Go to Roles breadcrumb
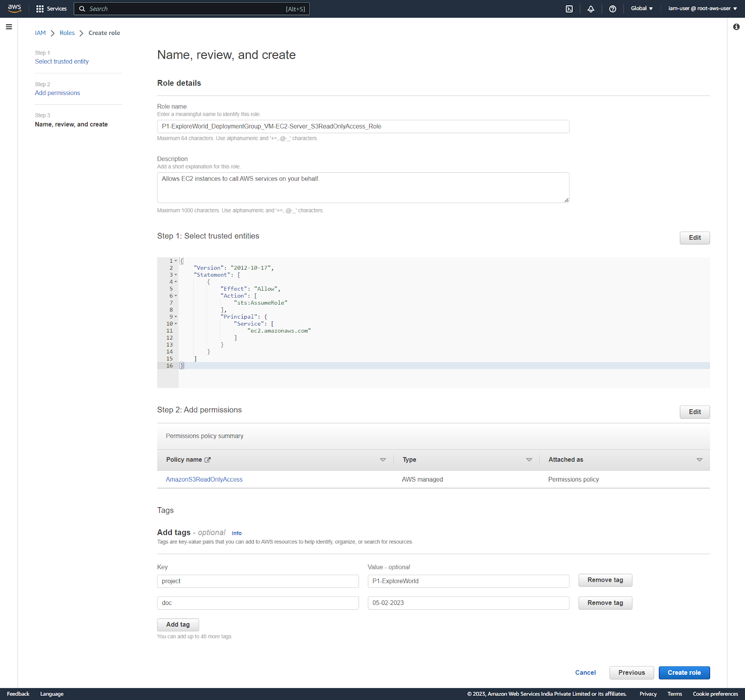The width and height of the screenshot is (745, 700). (67, 33)
